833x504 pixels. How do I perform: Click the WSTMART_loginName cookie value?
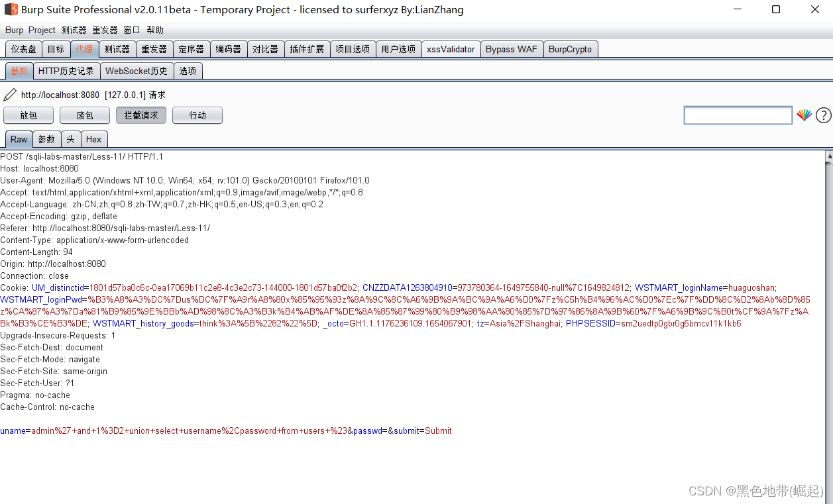752,288
